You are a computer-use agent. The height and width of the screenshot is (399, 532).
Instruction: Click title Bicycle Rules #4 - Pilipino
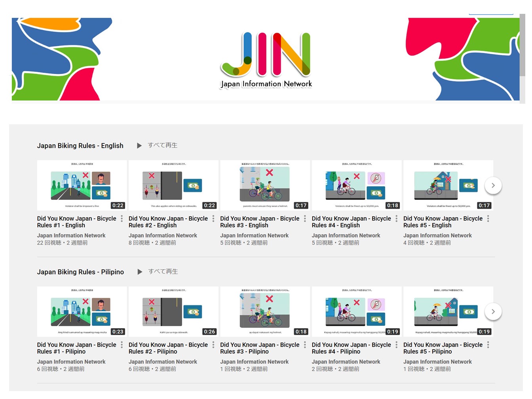coord(351,348)
